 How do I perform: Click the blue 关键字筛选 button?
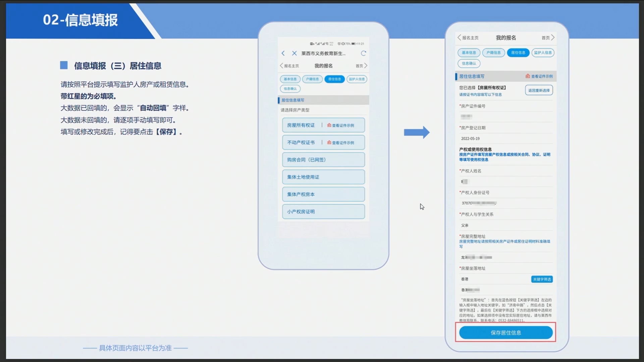542,279
